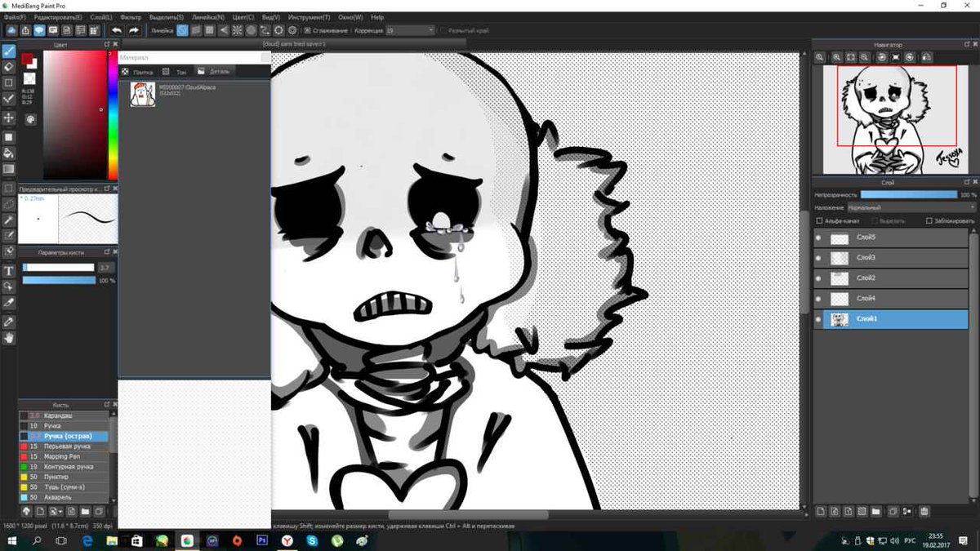Open the Слой(L) menu

pyautogui.click(x=101, y=16)
